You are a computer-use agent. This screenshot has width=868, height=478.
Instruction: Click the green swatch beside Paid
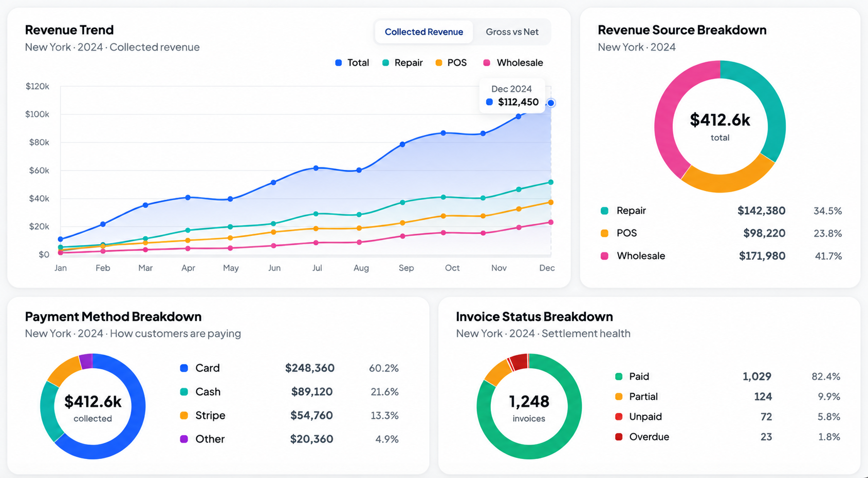pos(619,376)
